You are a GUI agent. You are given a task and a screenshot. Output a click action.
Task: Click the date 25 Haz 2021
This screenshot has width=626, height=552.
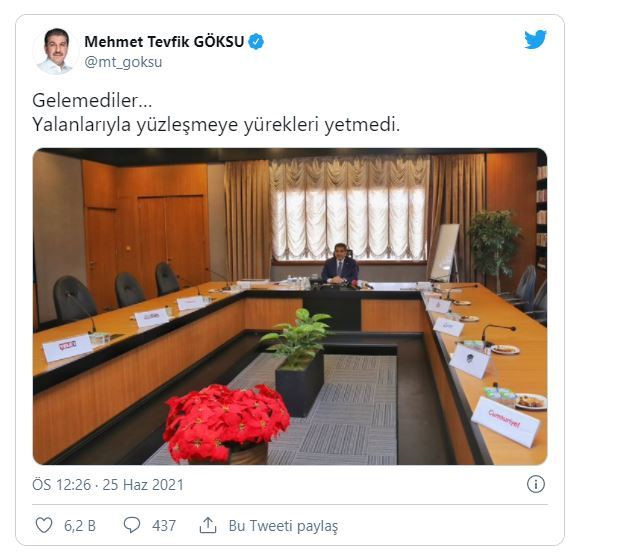point(143,485)
